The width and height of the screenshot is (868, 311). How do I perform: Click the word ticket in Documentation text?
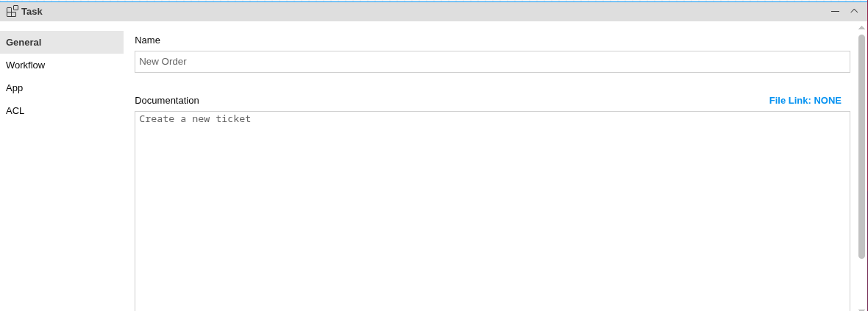[233, 118]
